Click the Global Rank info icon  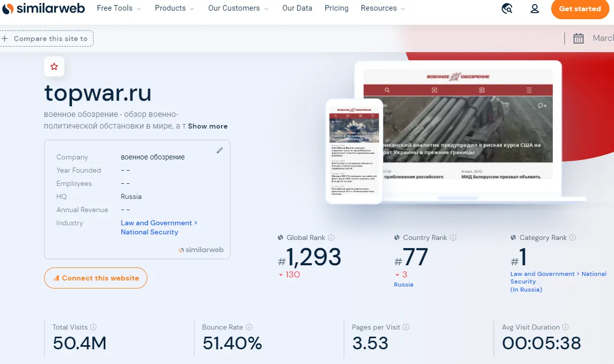(x=331, y=237)
